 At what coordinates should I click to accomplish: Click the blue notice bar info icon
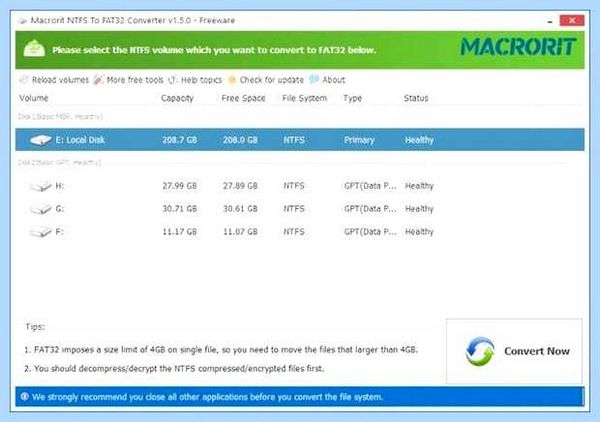tap(24, 396)
